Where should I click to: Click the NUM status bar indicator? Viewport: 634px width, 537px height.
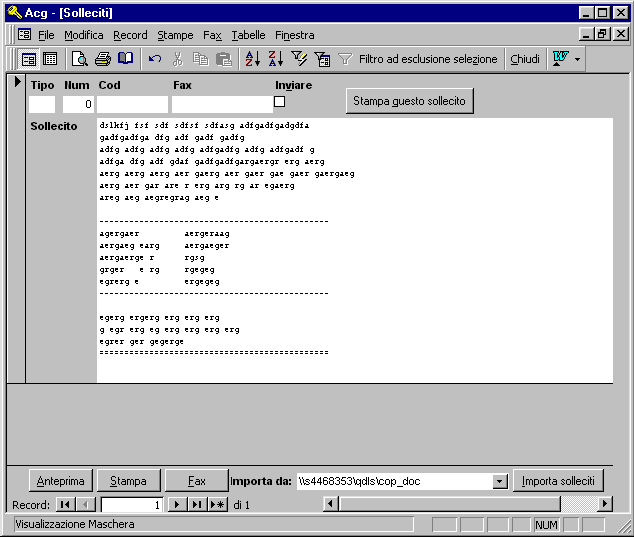click(x=546, y=525)
